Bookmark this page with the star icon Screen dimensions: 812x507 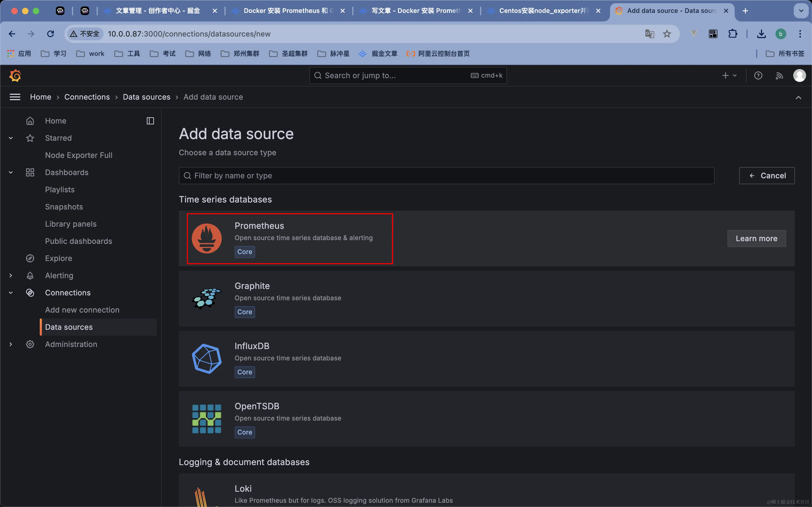point(667,34)
